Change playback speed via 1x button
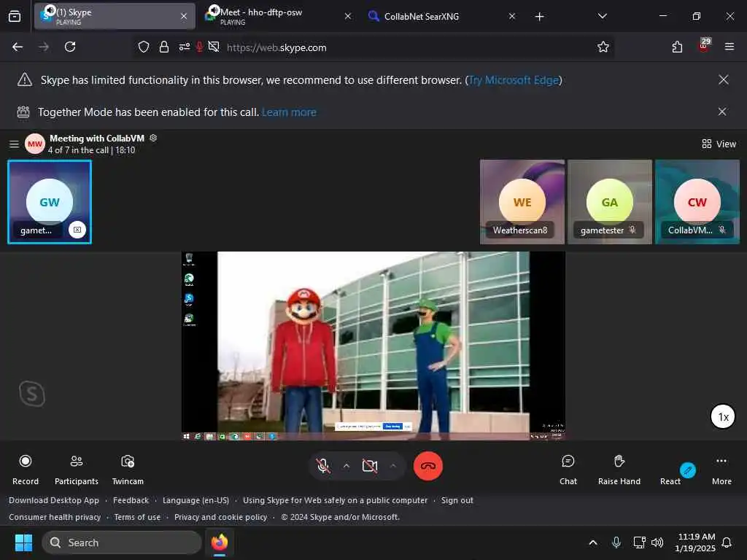747x560 pixels. (723, 416)
